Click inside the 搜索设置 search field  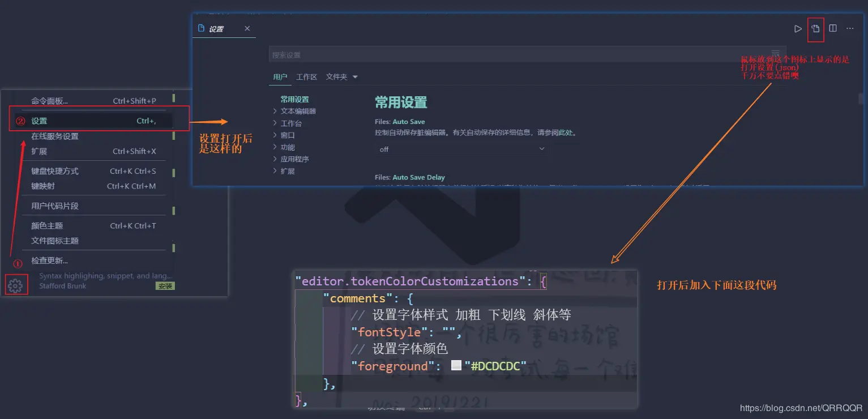pyautogui.click(x=396, y=54)
